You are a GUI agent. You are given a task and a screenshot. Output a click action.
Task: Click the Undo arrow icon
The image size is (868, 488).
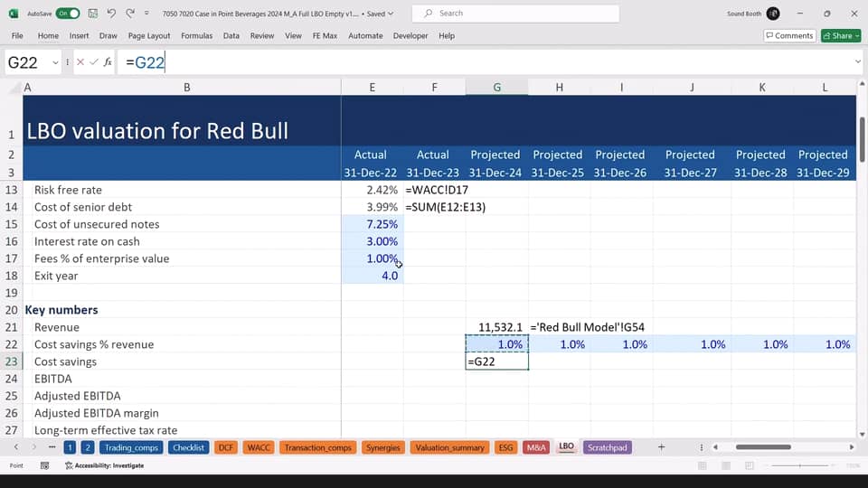coord(111,14)
